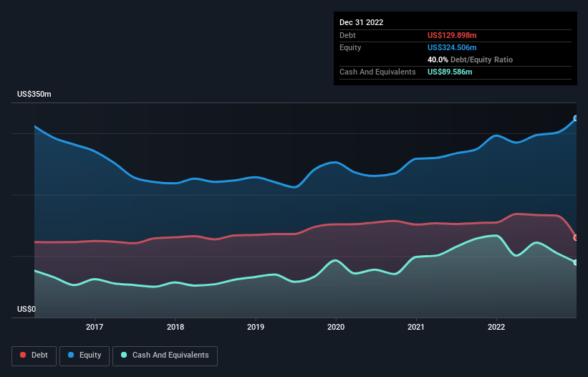Click the red Debt endpoint marker

tap(576, 237)
